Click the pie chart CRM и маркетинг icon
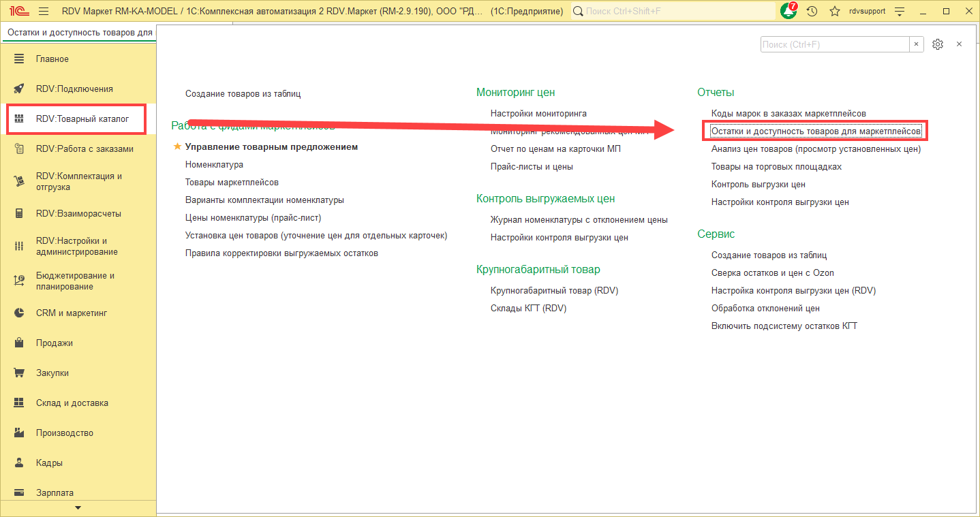Image resolution: width=980 pixels, height=517 pixels. [x=19, y=313]
